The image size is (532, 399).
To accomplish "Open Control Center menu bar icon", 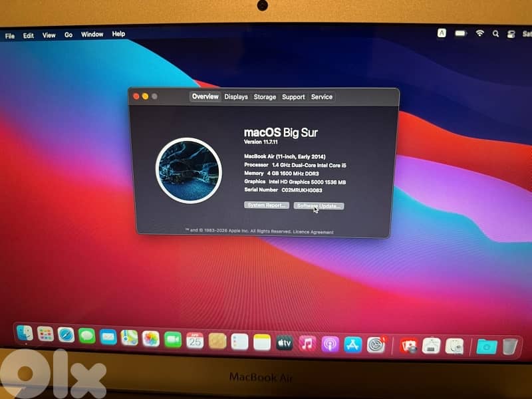I will click(x=511, y=34).
